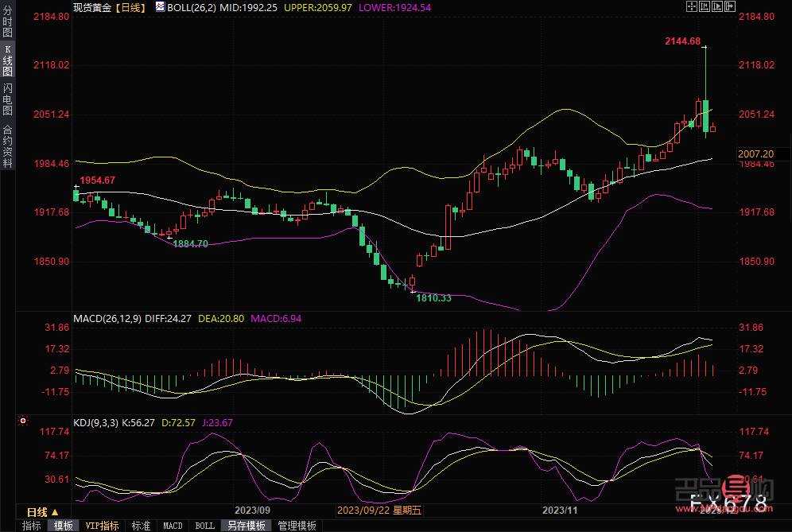The width and height of the screenshot is (792, 532).
Task: Open the 合约资料 sidebar panel
Action: [6, 146]
